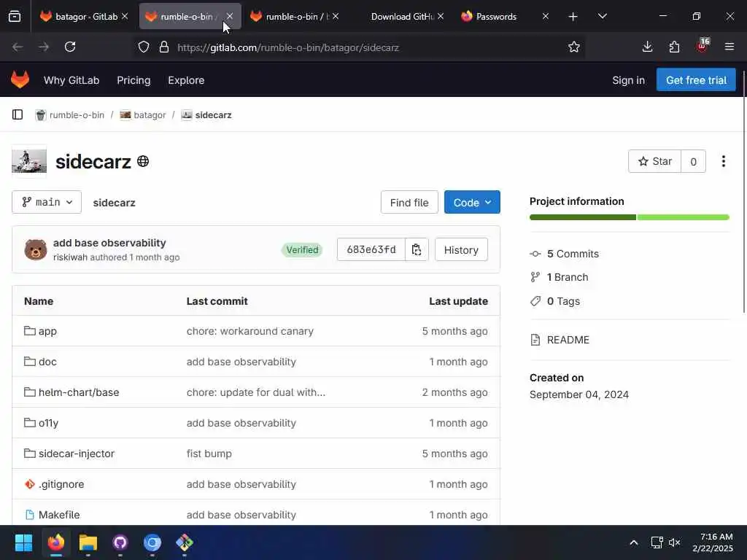Screen dimensions: 747x560
Task: Click the Sign in link
Action: click(628, 80)
